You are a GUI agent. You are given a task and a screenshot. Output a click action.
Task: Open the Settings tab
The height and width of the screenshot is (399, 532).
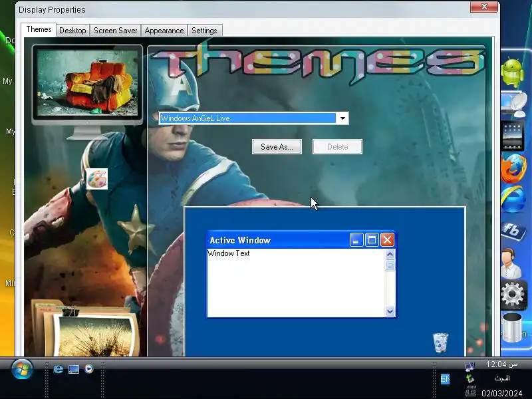[204, 31]
